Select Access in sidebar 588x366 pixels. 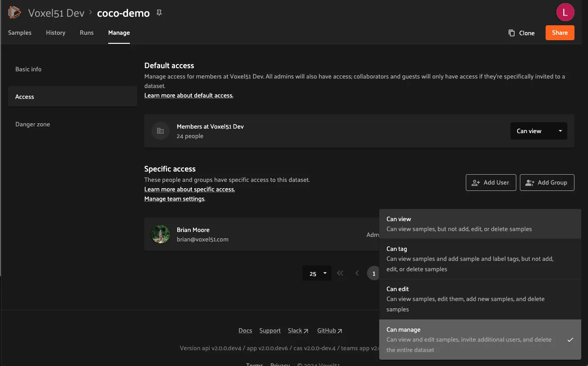point(73,97)
